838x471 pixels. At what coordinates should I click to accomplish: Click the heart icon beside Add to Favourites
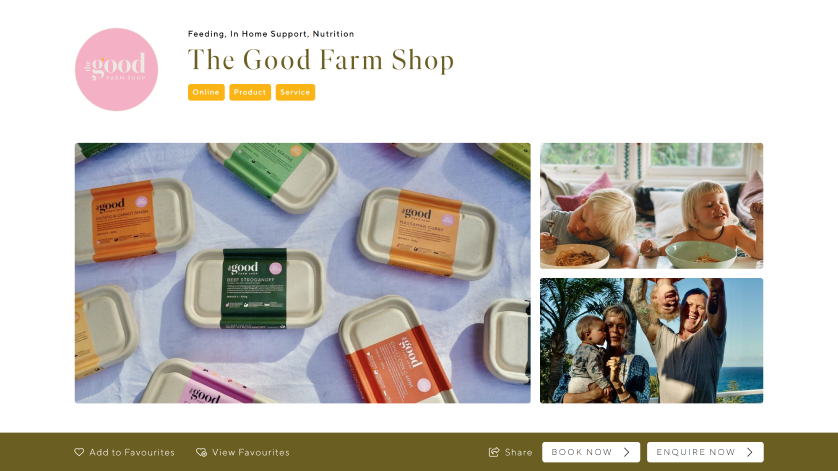pyautogui.click(x=79, y=452)
